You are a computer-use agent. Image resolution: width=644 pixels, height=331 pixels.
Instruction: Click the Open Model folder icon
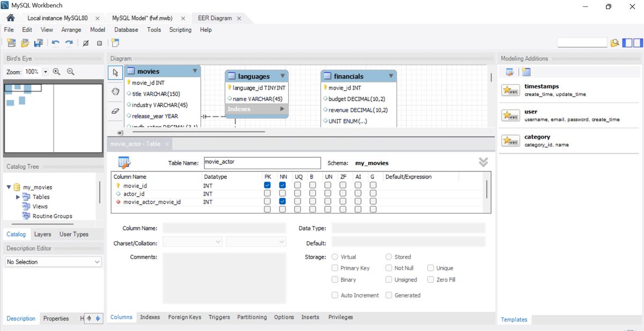[25, 43]
